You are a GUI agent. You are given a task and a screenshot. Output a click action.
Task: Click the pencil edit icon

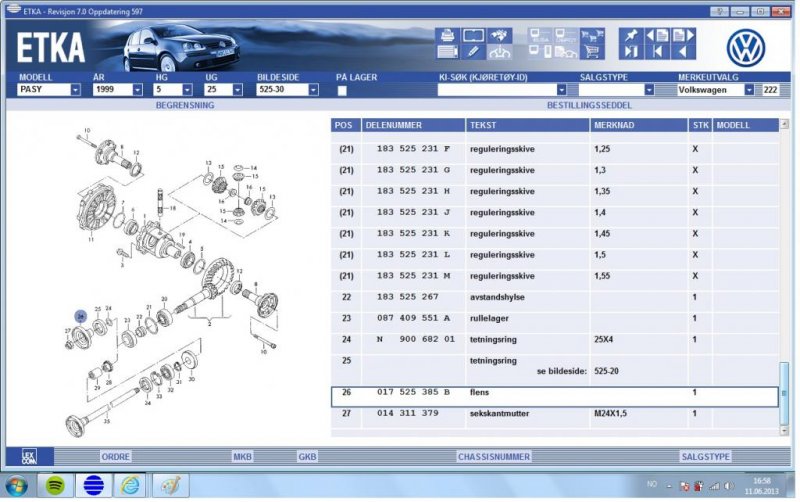click(x=472, y=51)
